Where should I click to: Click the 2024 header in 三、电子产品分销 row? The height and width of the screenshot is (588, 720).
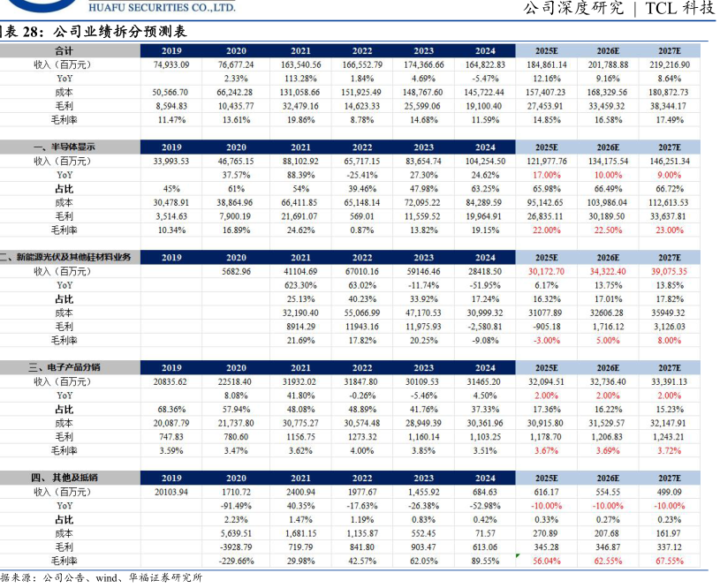coord(484,367)
